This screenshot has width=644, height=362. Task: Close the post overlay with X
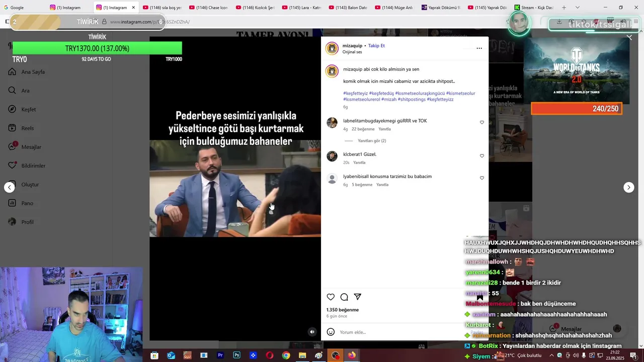click(629, 37)
